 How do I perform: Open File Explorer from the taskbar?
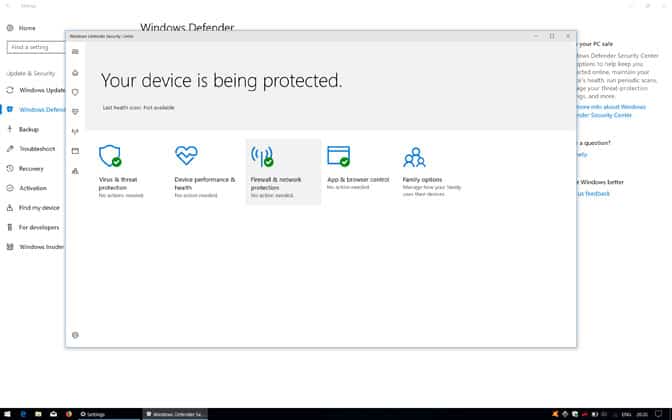tap(38, 414)
